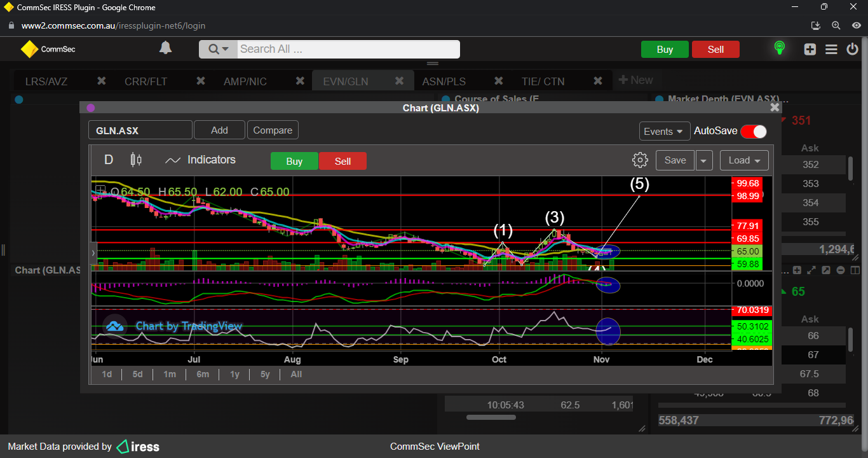Open the hamburger main menu
This screenshot has height=458, width=868.
831,49
